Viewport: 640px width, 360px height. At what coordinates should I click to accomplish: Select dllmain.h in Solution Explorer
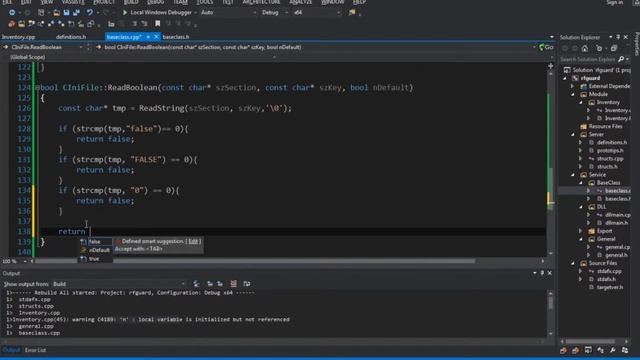(x=617, y=223)
